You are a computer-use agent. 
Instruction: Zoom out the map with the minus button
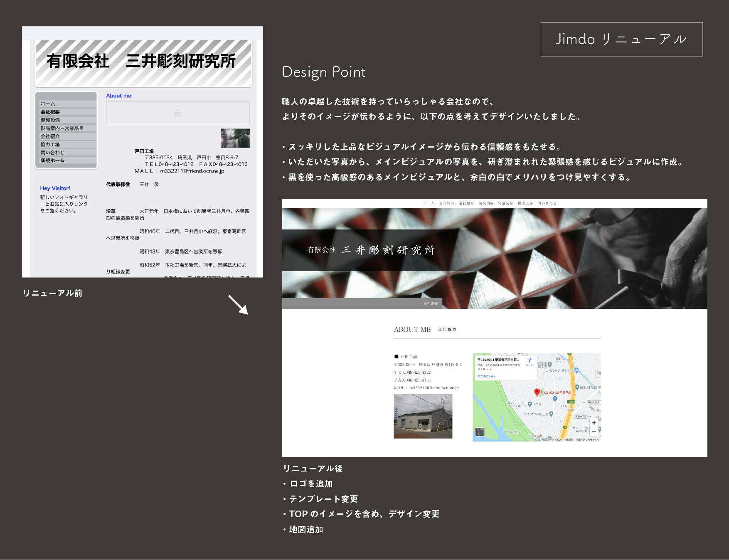[x=594, y=432]
